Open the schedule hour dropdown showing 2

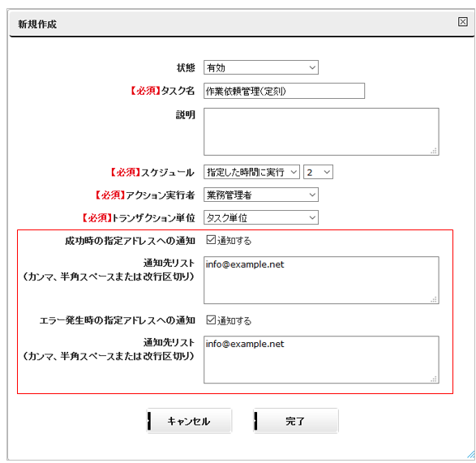pyautogui.click(x=318, y=172)
